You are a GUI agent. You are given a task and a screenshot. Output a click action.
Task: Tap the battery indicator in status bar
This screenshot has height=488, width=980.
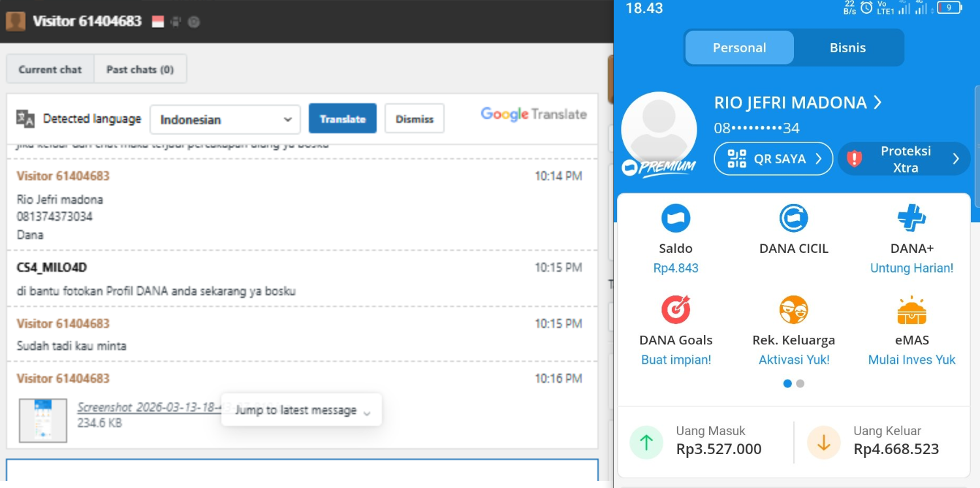click(x=950, y=8)
